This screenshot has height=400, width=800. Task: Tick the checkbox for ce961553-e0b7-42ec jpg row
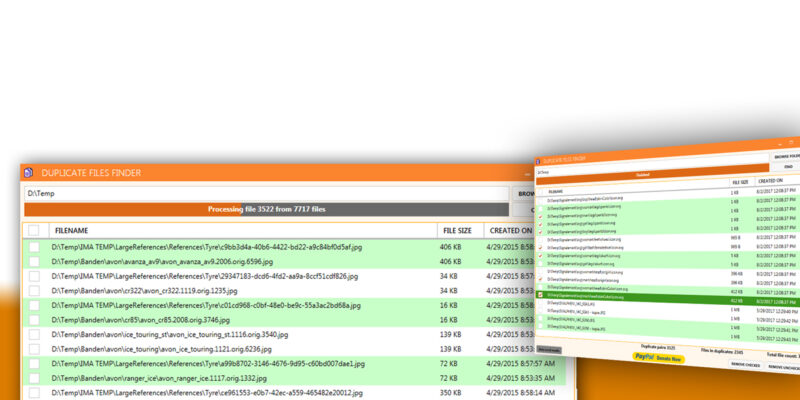(34, 393)
